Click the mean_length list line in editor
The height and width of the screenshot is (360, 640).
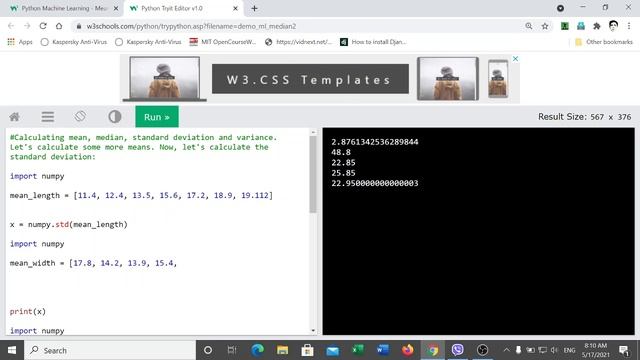point(141,196)
